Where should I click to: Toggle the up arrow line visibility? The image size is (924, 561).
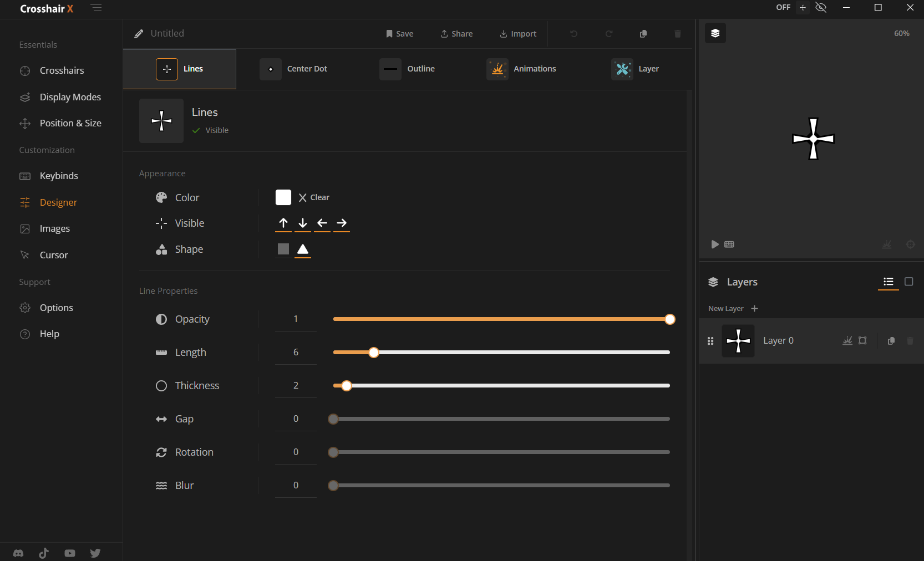coord(283,223)
